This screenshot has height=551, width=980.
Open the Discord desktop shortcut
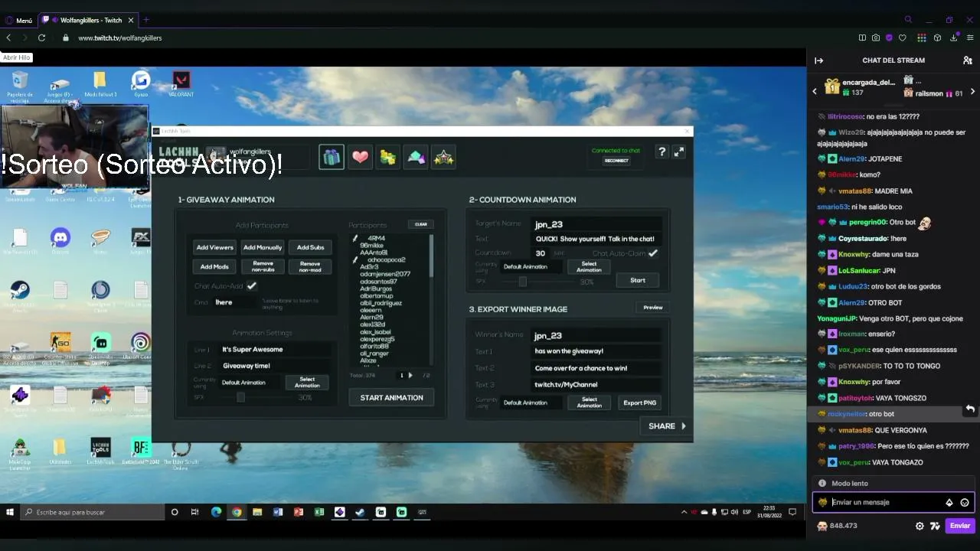click(60, 243)
